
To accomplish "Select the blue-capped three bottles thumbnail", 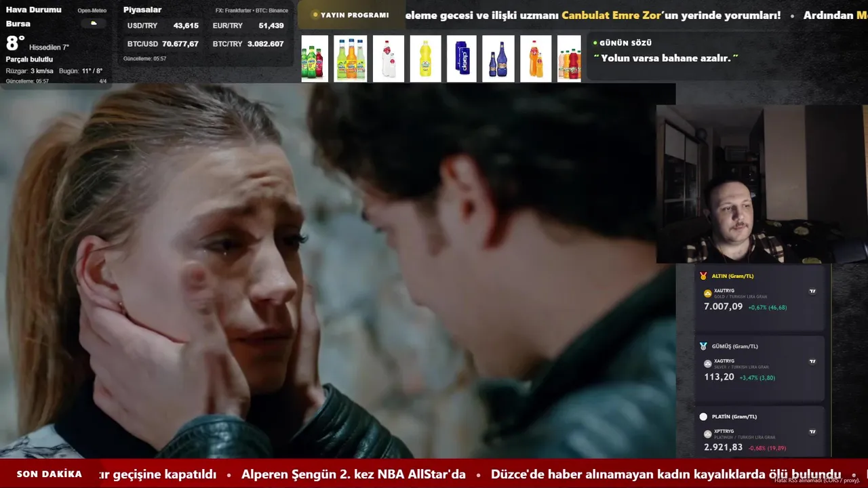I will pyautogui.click(x=351, y=59).
